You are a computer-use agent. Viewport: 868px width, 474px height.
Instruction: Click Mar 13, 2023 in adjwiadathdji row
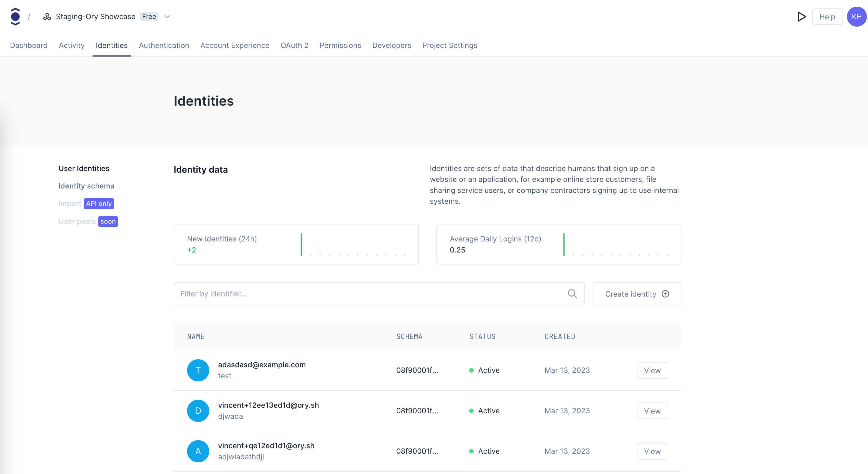click(567, 451)
